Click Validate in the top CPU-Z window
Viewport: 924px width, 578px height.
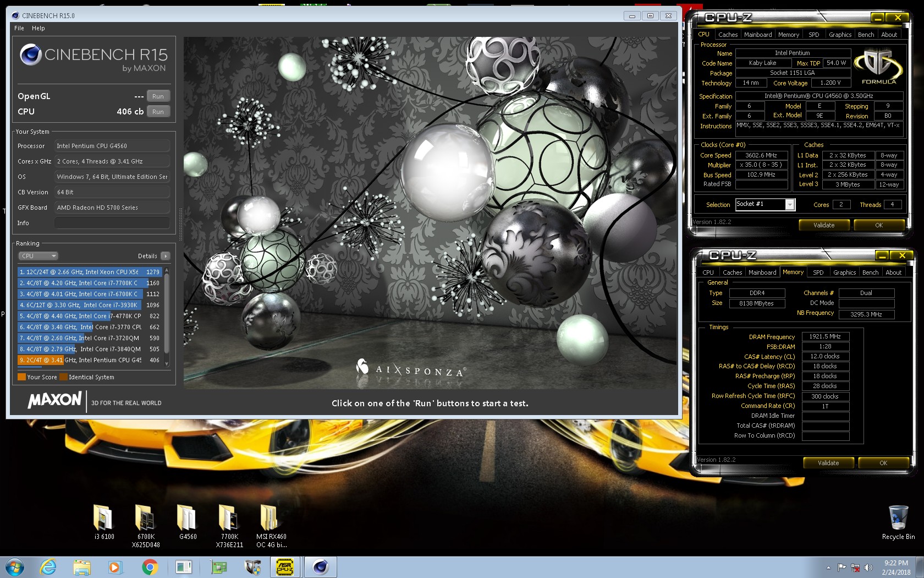(x=824, y=225)
